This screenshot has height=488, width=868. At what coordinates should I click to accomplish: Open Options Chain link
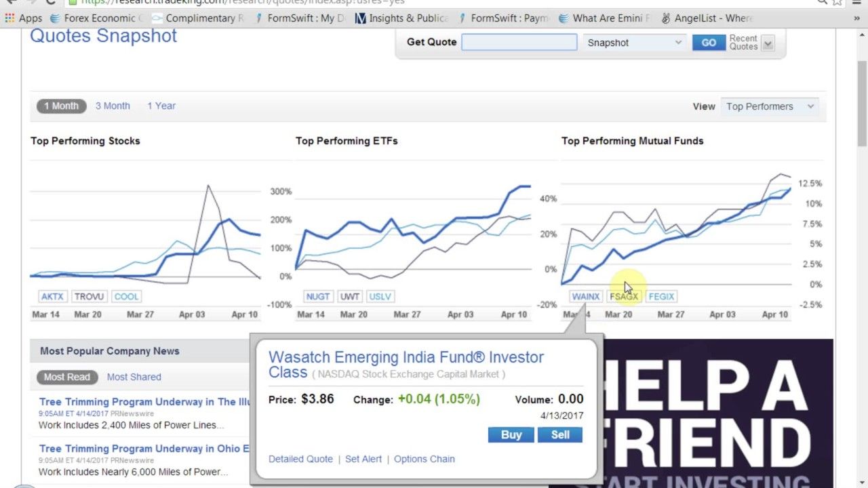(x=425, y=459)
